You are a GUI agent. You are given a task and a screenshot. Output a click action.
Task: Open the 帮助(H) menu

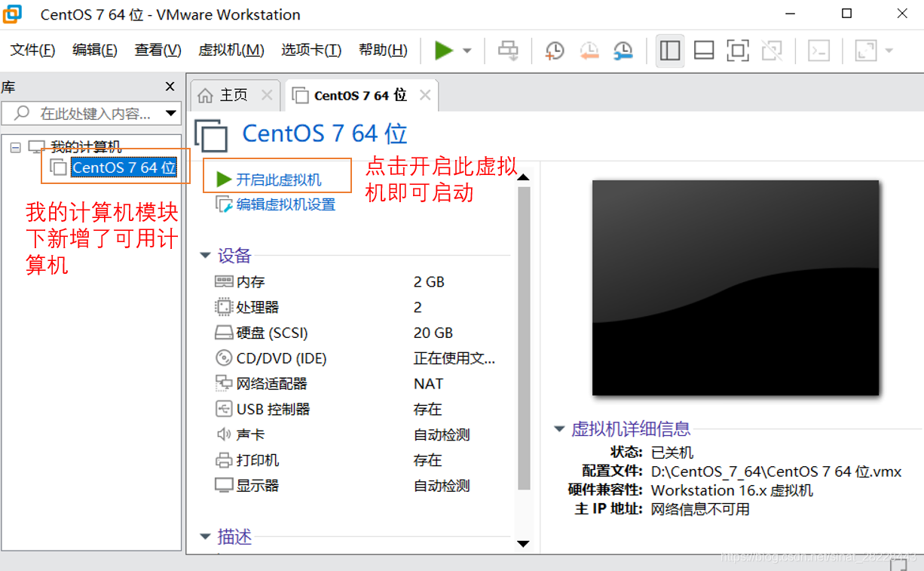pos(383,50)
